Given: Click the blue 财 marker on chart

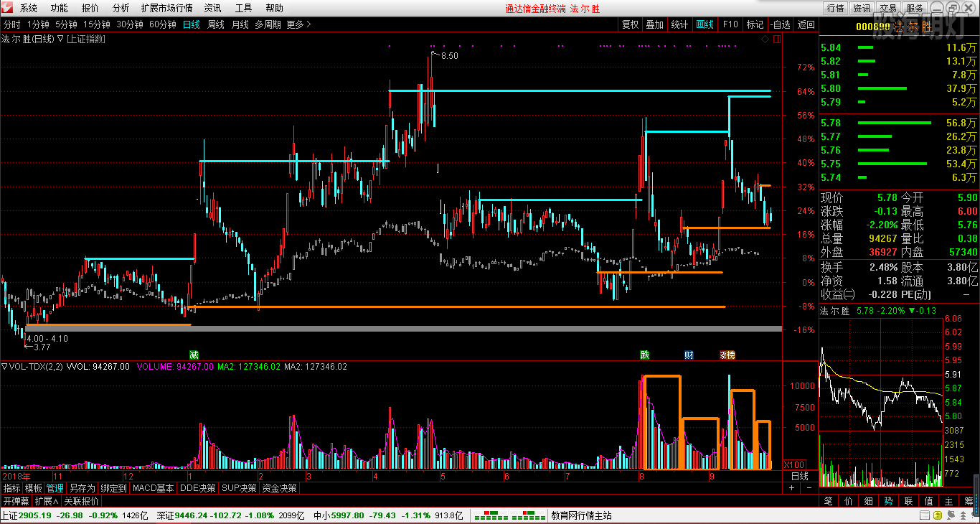Looking at the screenshot, I should (x=689, y=355).
